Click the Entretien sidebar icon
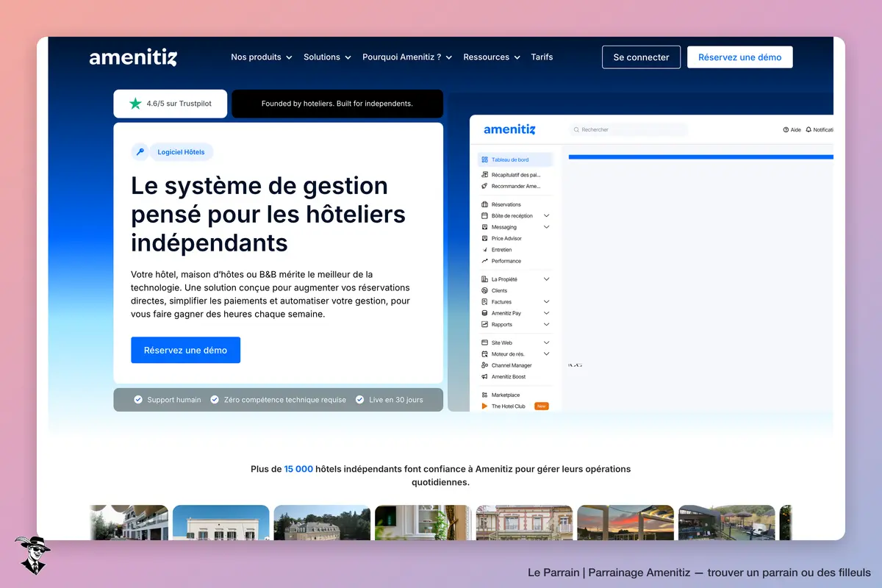Viewport: 882px width, 588px height. click(484, 250)
